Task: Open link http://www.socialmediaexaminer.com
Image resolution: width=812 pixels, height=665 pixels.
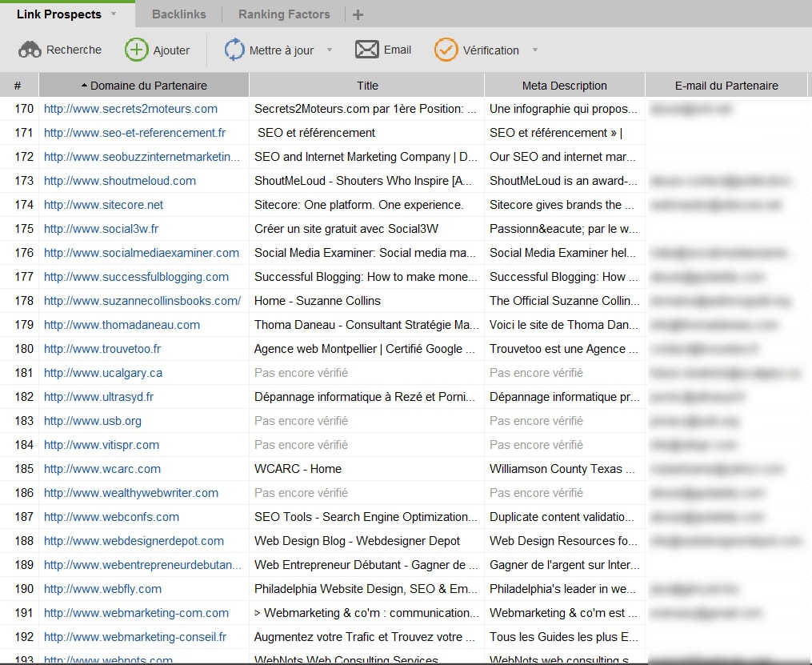Action: [142, 253]
